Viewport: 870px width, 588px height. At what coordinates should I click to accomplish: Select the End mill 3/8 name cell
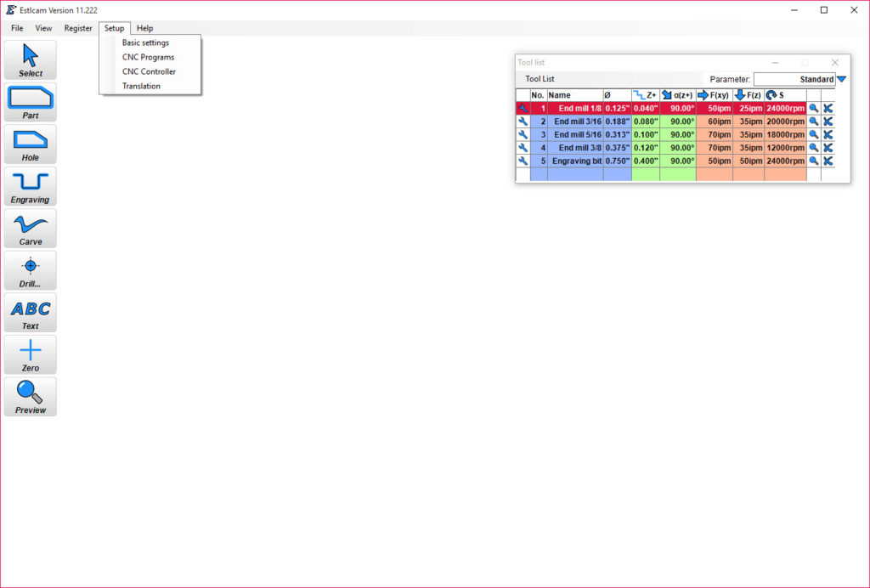tap(575, 148)
